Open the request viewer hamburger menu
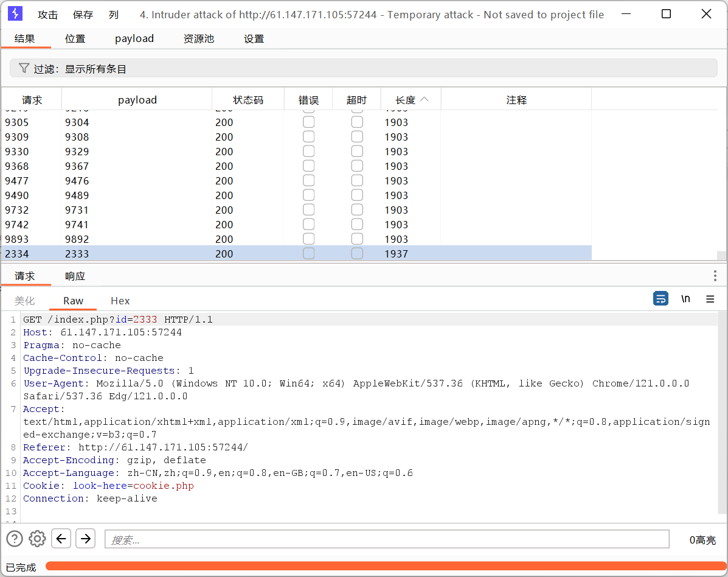This screenshot has height=577, width=728. 710,299
